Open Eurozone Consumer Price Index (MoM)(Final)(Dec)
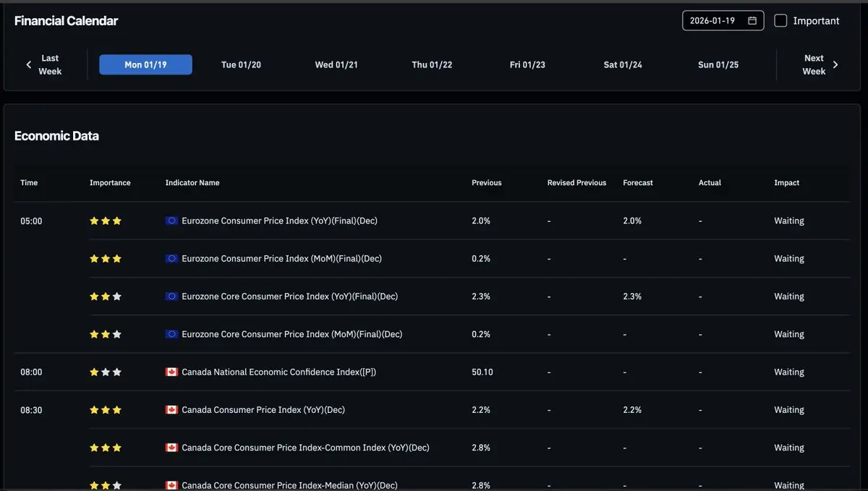The height and width of the screenshot is (491, 868). click(x=281, y=258)
